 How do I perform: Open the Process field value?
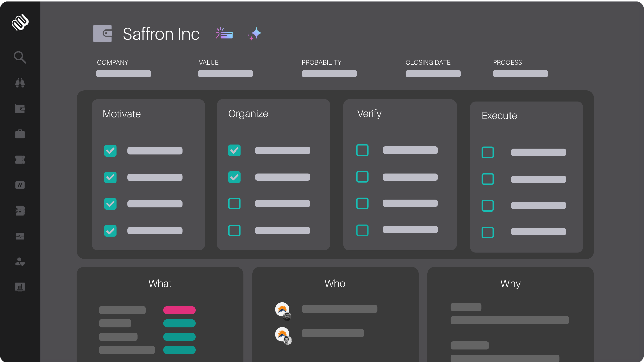pos(520,74)
